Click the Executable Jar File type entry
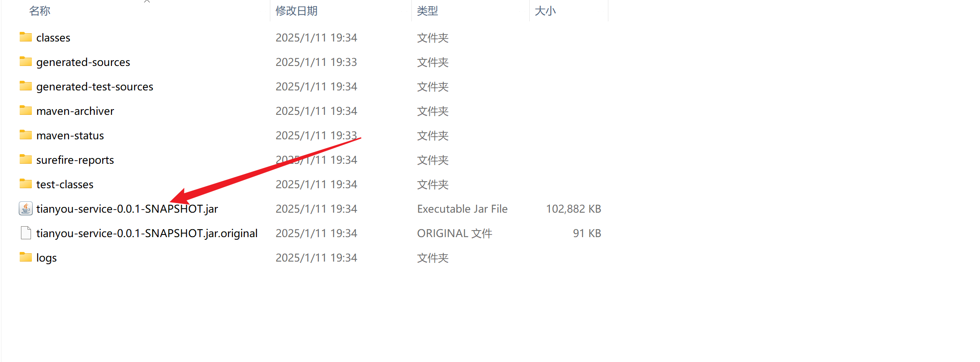The image size is (980, 362). click(x=462, y=209)
